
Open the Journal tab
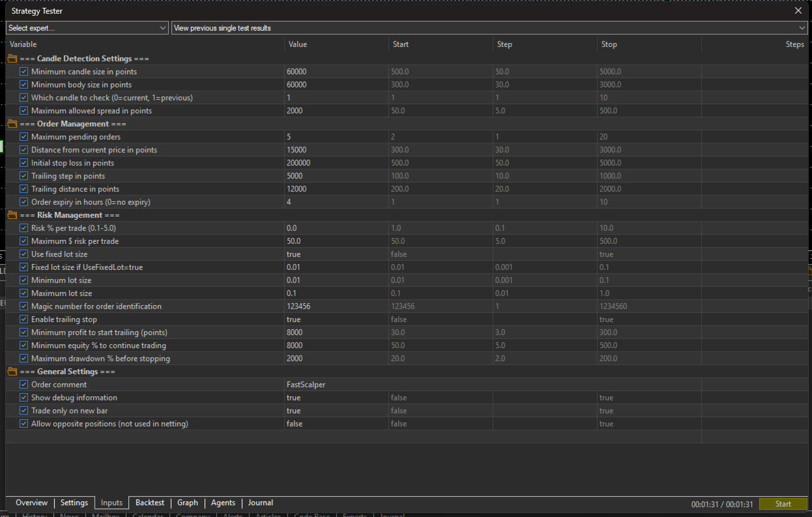click(x=261, y=503)
